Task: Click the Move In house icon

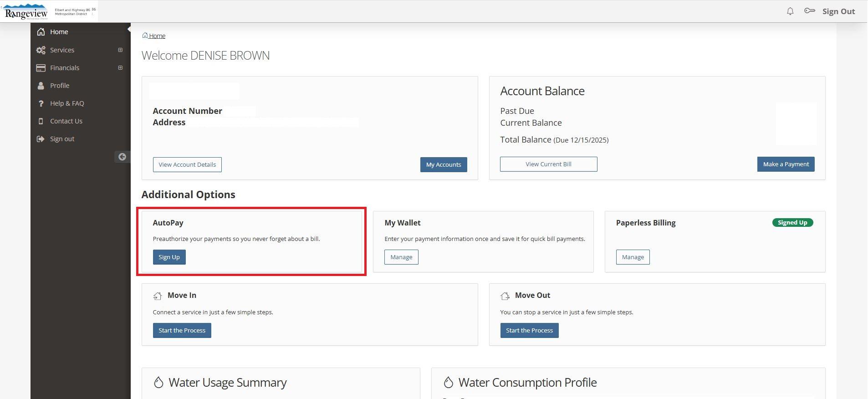Action: coord(158,296)
